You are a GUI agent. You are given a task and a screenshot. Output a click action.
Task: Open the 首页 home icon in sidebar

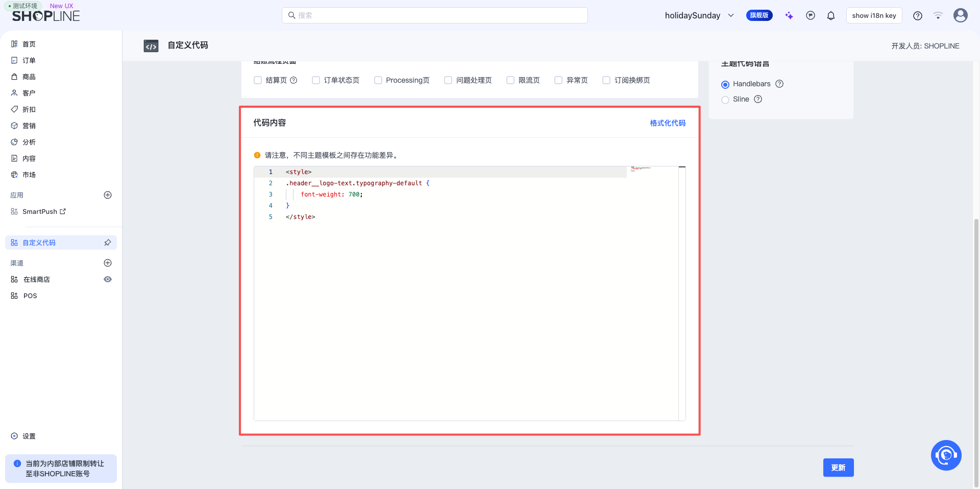(14, 44)
